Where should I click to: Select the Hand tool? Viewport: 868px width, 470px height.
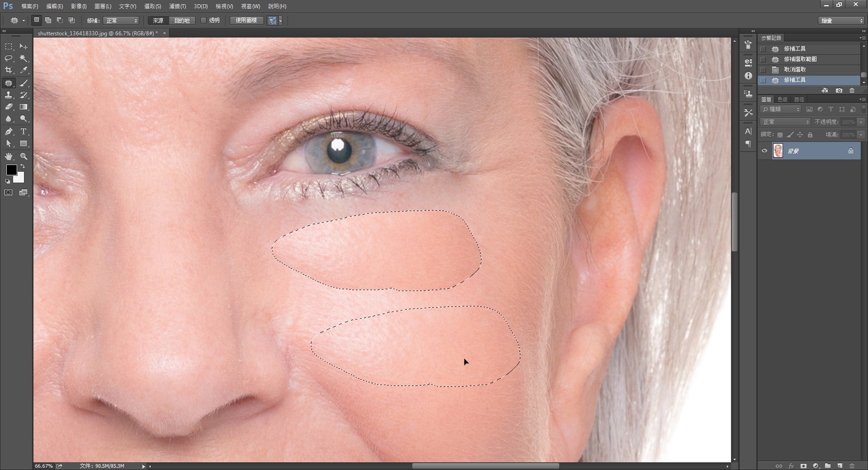(x=9, y=156)
